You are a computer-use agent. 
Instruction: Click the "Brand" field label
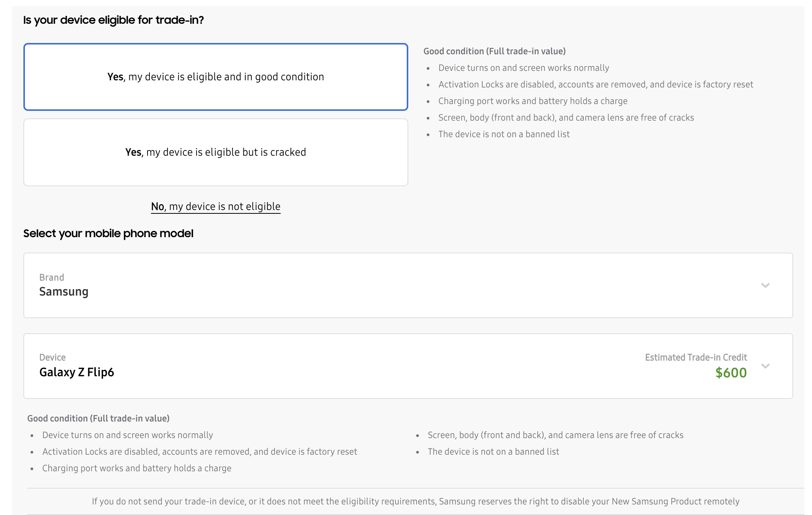52,277
